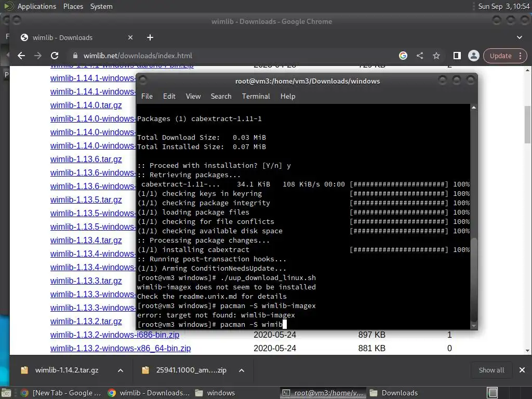
Task: Download wimlib-1.13.2-windows-x86_64-bin.zip
Action: tap(121, 349)
